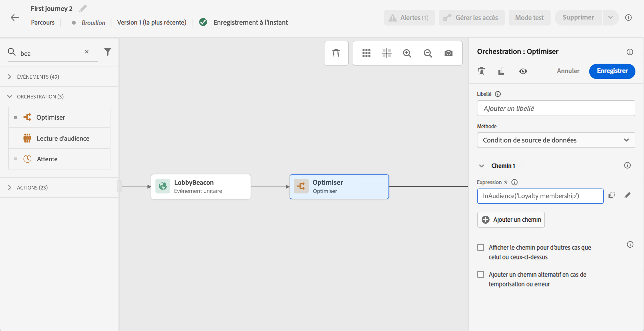Image resolution: width=644 pixels, height=331 pixels.
Task: Click the zoom out magnifier icon
Action: coord(428,53)
